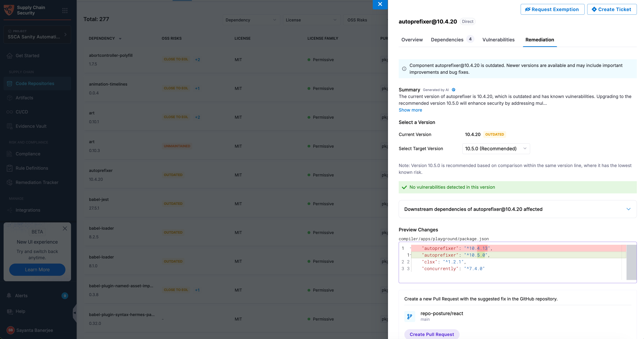Open the License filter dropdown

click(311, 20)
